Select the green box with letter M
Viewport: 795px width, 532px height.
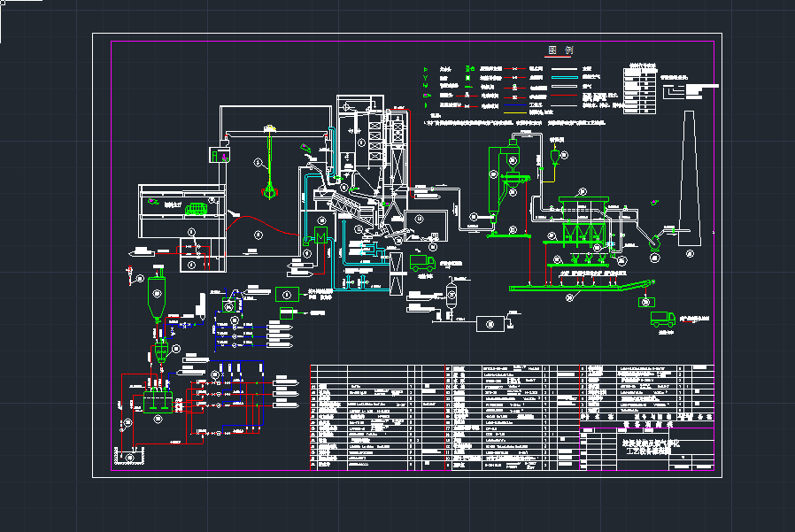tap(319, 239)
